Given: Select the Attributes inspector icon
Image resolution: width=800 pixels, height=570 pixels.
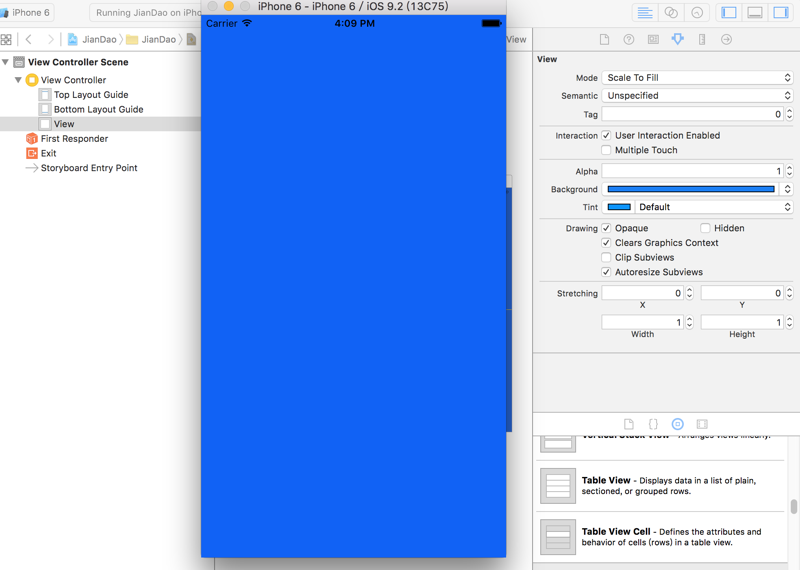Looking at the screenshot, I should tap(678, 39).
